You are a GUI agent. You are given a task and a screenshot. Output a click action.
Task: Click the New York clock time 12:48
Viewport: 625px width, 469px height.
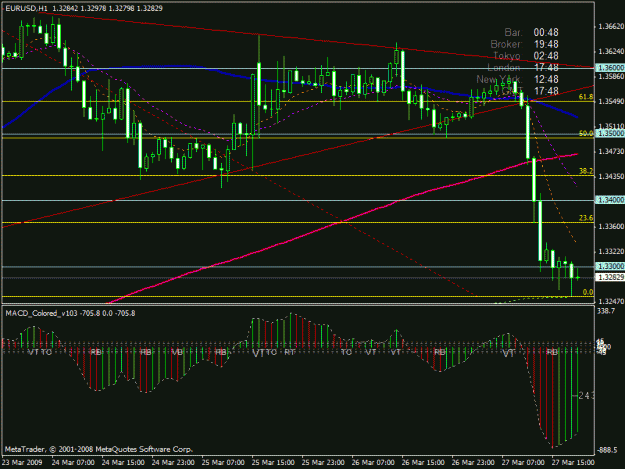(546, 79)
